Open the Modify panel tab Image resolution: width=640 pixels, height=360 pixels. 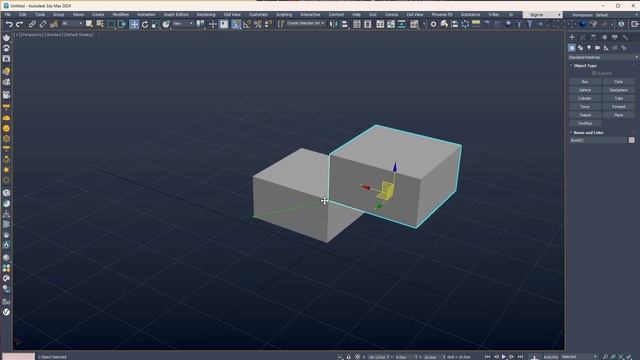pos(582,37)
